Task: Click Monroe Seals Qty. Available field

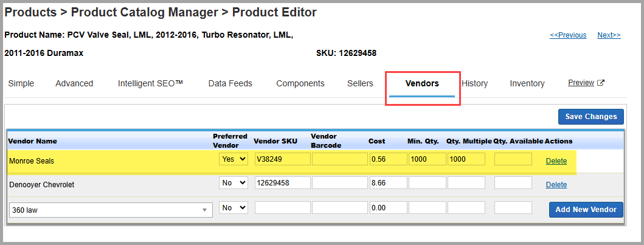Action: [513, 159]
